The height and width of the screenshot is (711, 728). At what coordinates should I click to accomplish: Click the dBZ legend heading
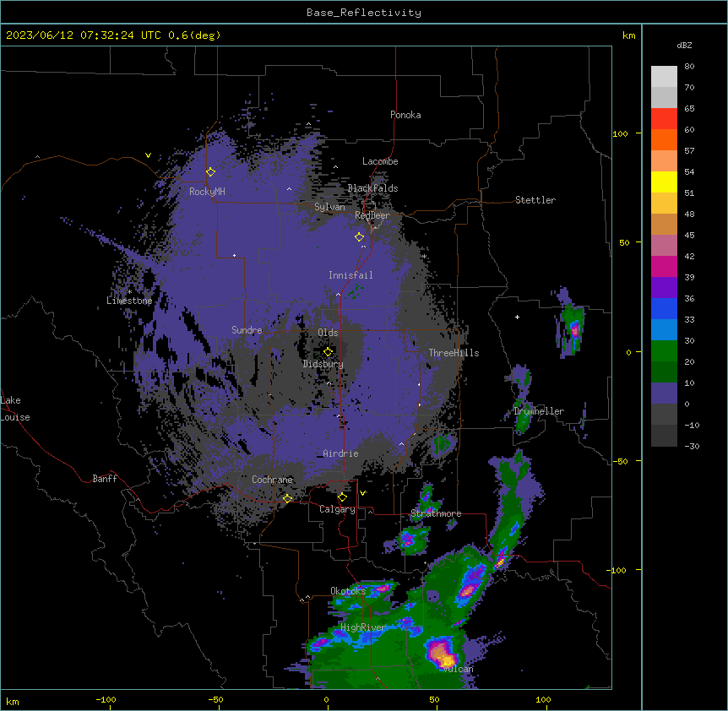click(684, 45)
